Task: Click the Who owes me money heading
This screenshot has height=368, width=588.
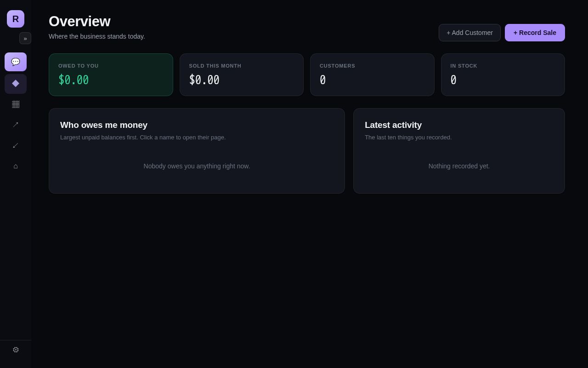Action: (x=104, y=125)
